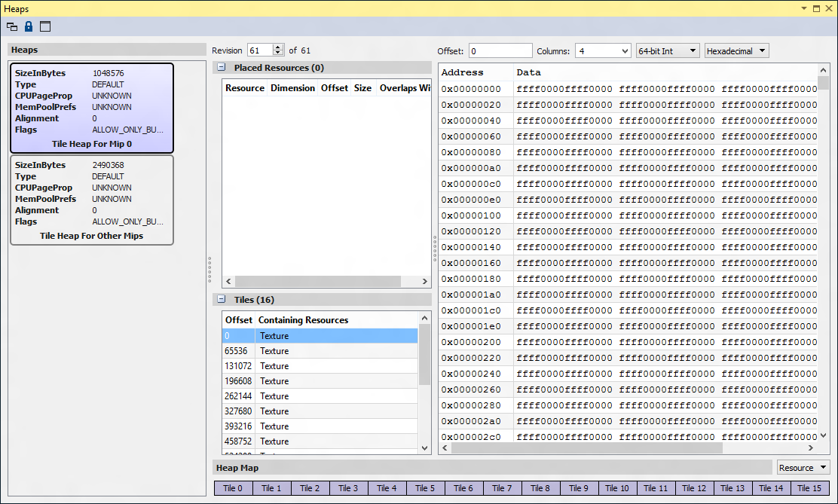This screenshot has width=838, height=504.
Task: Increment the revision number spinner
Action: [278, 47]
